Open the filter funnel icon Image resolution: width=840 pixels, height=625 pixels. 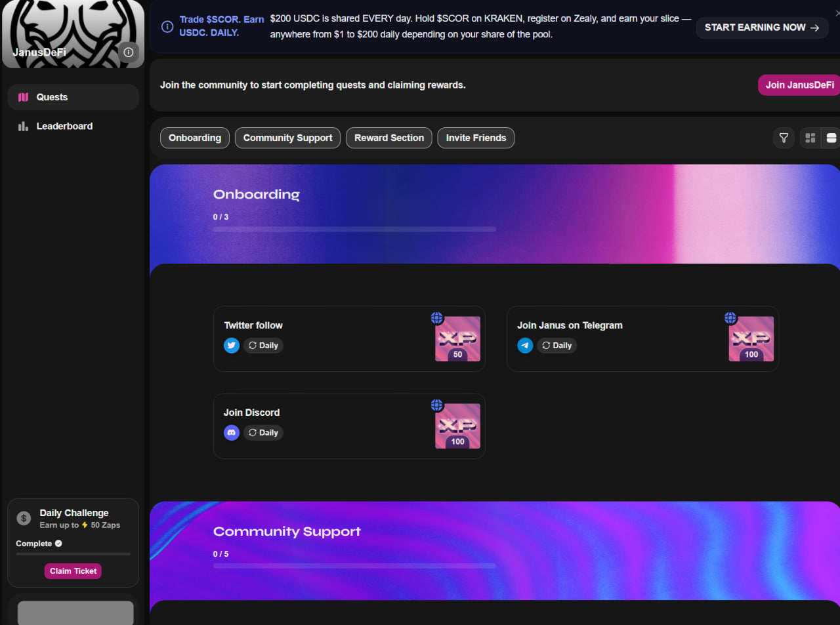point(784,138)
